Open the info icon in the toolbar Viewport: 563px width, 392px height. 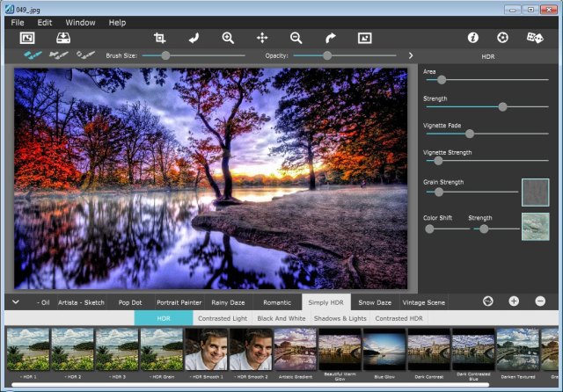pyautogui.click(x=472, y=38)
